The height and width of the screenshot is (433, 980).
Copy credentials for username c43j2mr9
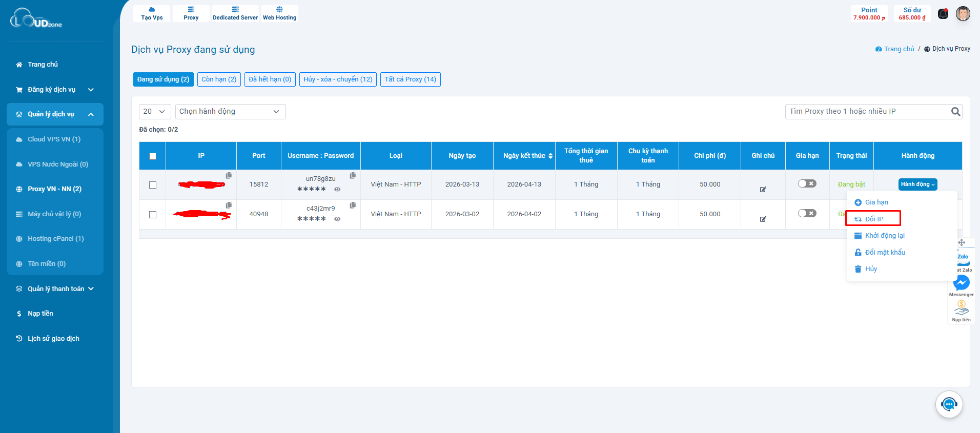click(x=353, y=205)
